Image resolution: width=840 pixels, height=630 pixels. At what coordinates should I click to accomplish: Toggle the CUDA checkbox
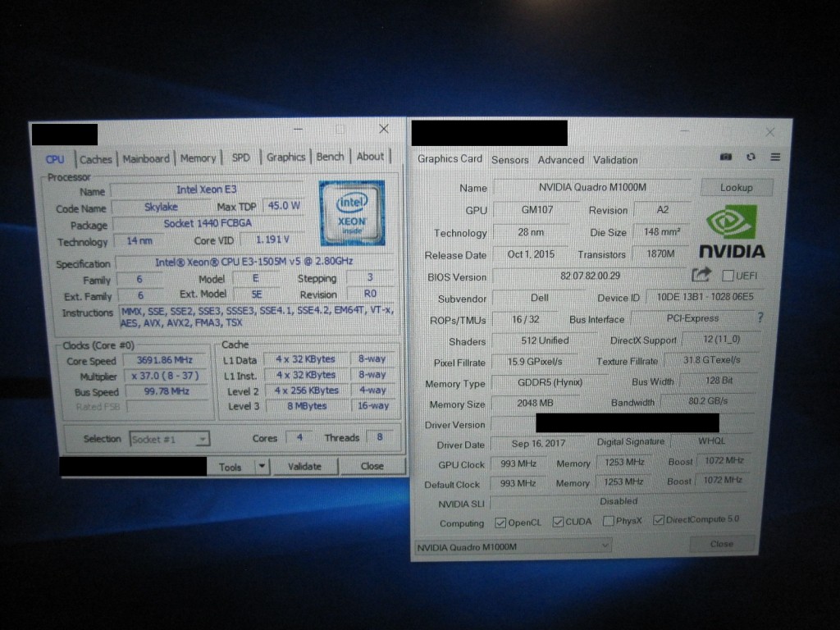(558, 521)
